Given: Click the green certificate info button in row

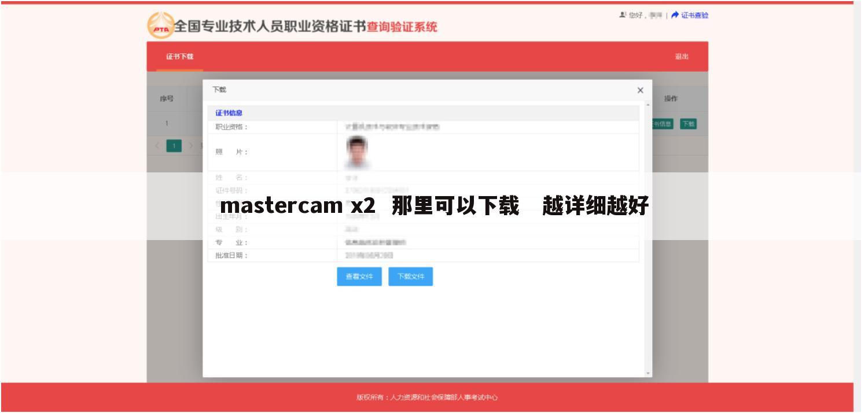Looking at the screenshot, I should coord(662,124).
